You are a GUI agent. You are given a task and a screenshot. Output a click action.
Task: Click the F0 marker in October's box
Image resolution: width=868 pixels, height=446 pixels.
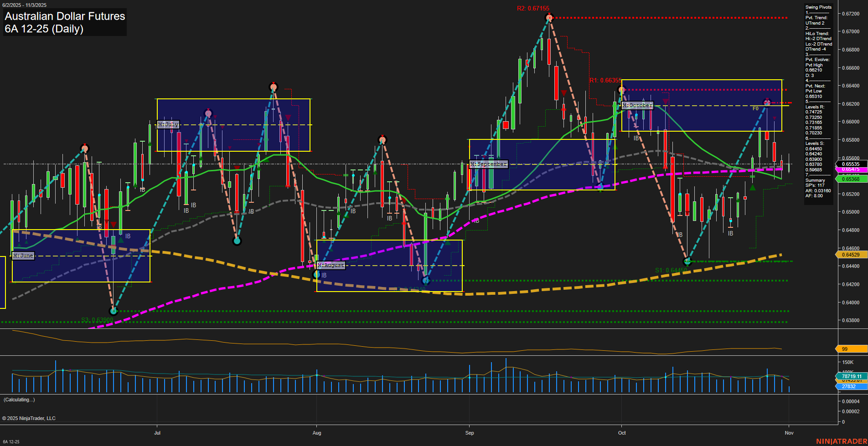click(x=755, y=108)
